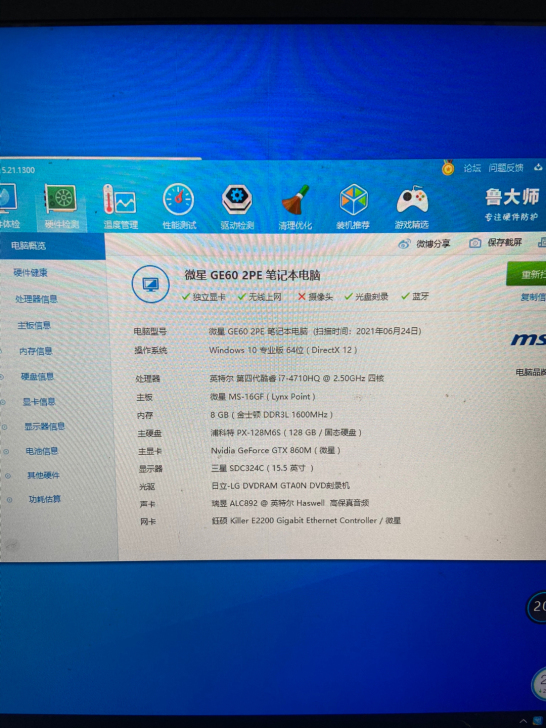Click 保存截屏 save screenshot label
This screenshot has height=728, width=546.
point(504,243)
